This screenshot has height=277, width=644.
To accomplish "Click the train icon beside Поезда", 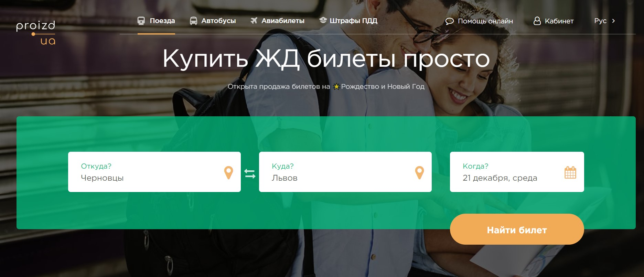I will 141,21.
